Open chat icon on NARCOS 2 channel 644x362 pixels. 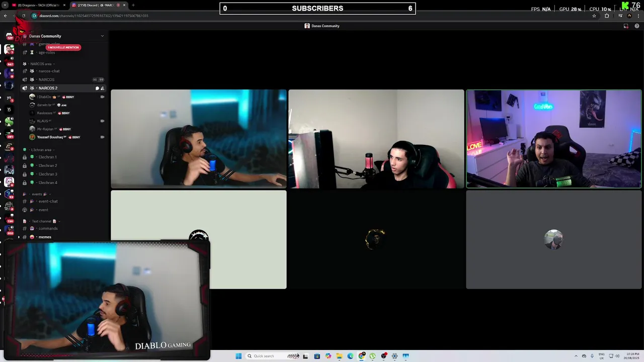(97, 88)
